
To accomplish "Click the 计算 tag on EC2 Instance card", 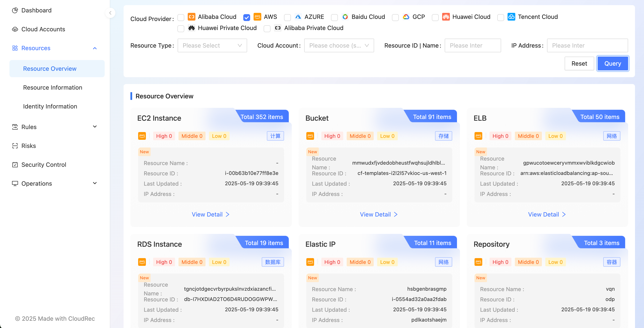I will coord(275,136).
